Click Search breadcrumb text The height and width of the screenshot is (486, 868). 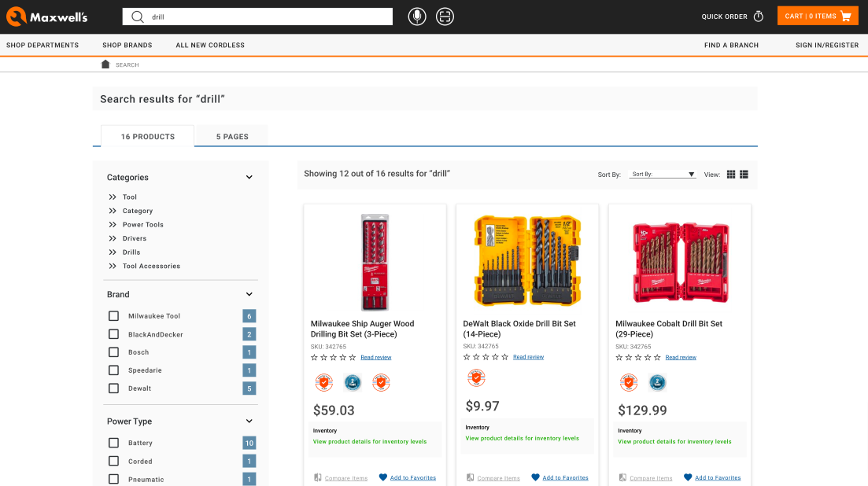[127, 64]
